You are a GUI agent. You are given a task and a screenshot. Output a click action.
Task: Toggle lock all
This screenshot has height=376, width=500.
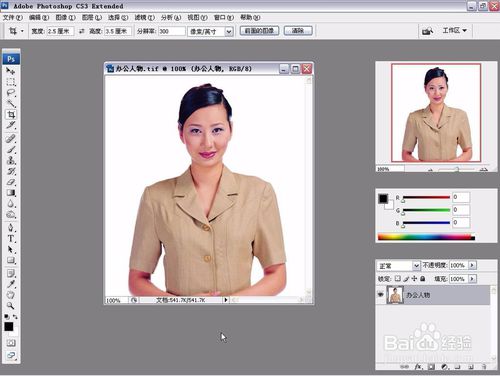(x=423, y=278)
